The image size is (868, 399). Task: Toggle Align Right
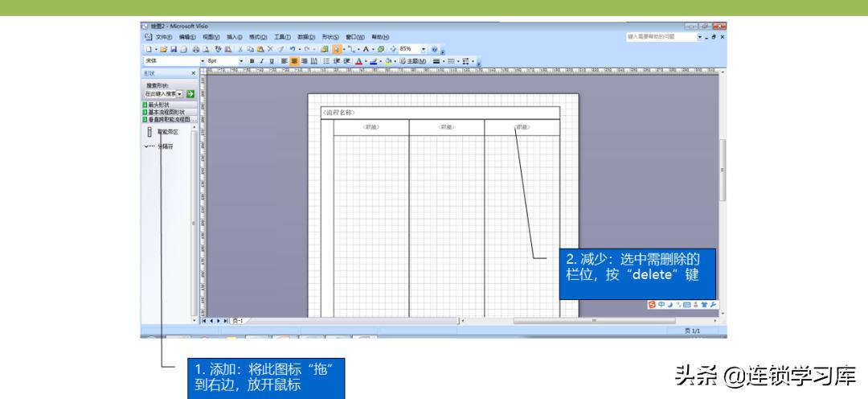(x=304, y=61)
